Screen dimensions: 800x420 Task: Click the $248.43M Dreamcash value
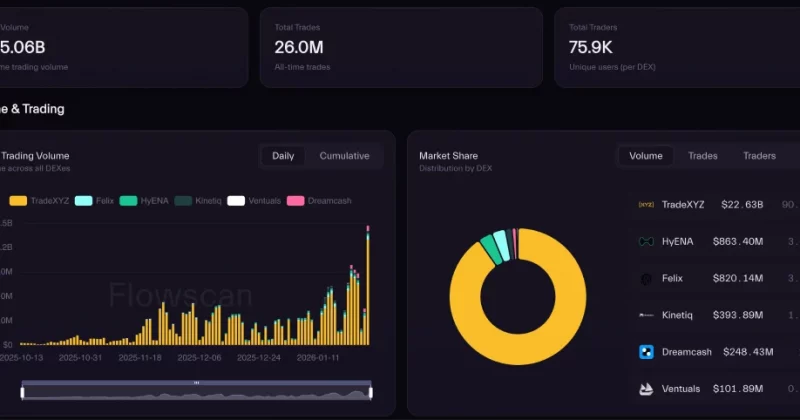(748, 352)
